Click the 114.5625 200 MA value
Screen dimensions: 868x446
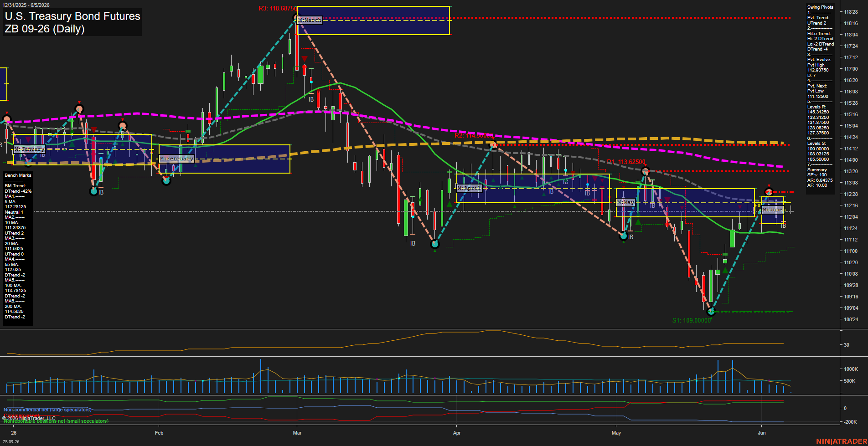click(14, 312)
